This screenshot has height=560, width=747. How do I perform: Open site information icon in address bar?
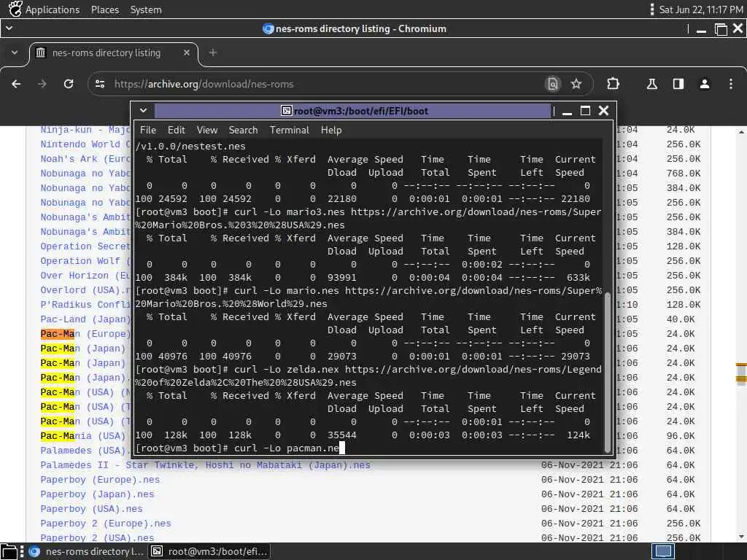tap(100, 85)
